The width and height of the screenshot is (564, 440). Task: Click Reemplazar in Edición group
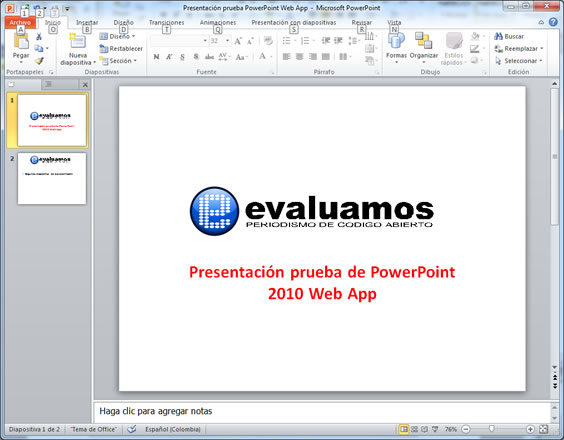[519, 49]
